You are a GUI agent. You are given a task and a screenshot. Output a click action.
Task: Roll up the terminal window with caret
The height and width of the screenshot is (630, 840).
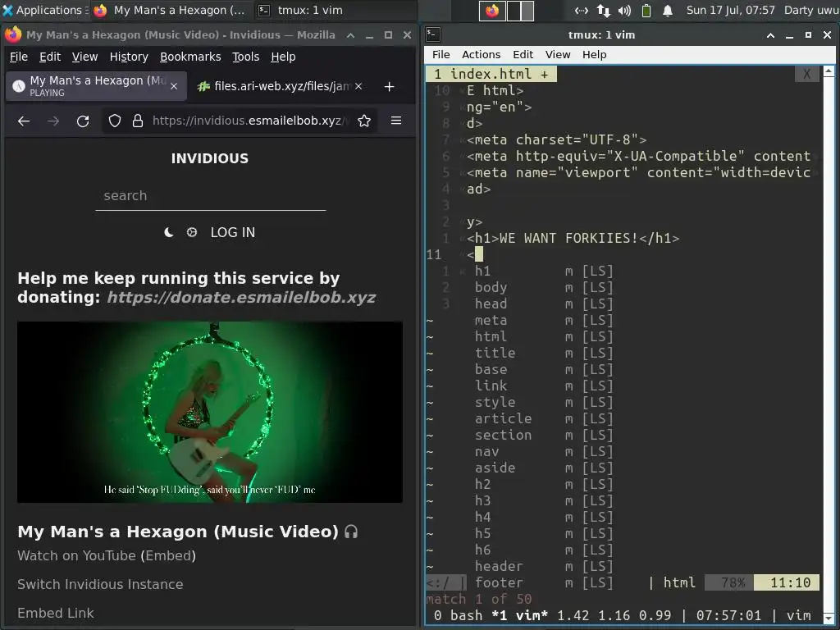(770, 35)
